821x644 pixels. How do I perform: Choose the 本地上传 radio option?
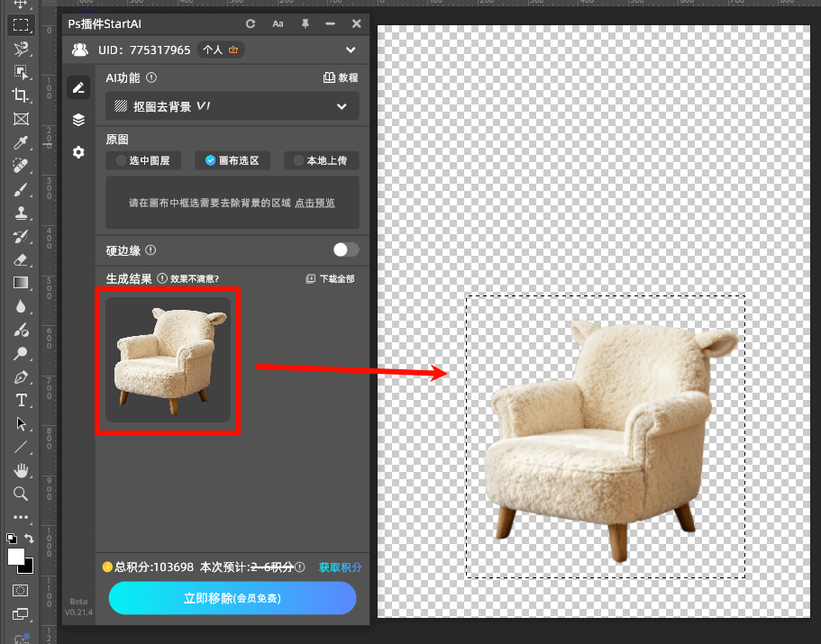point(321,160)
